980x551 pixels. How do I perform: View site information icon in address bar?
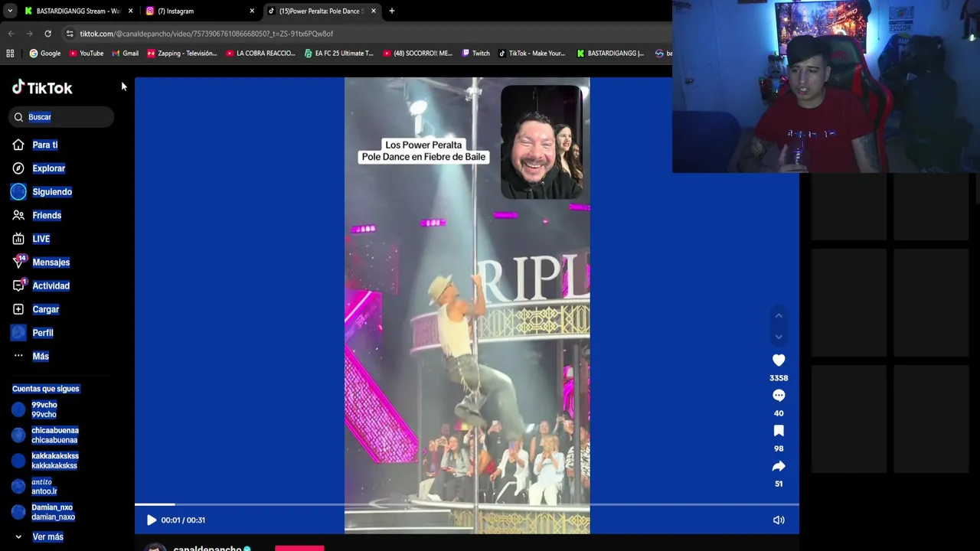[x=70, y=34]
